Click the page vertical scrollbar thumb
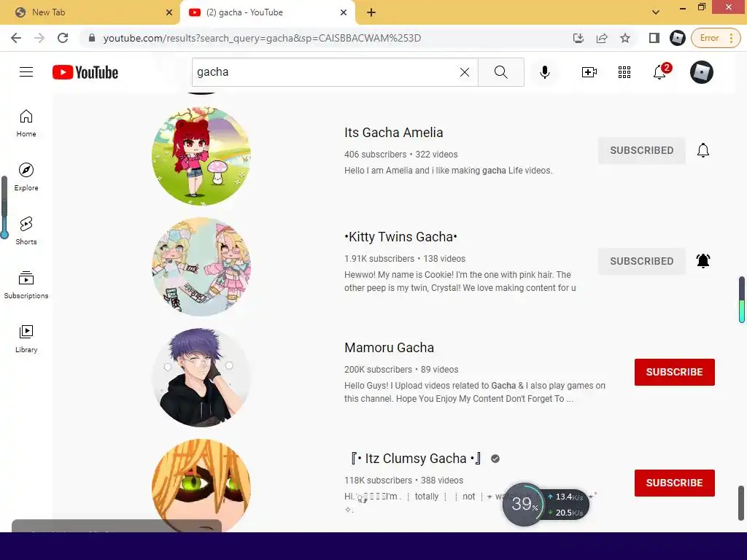This screenshot has width=747, height=560. pos(742,502)
